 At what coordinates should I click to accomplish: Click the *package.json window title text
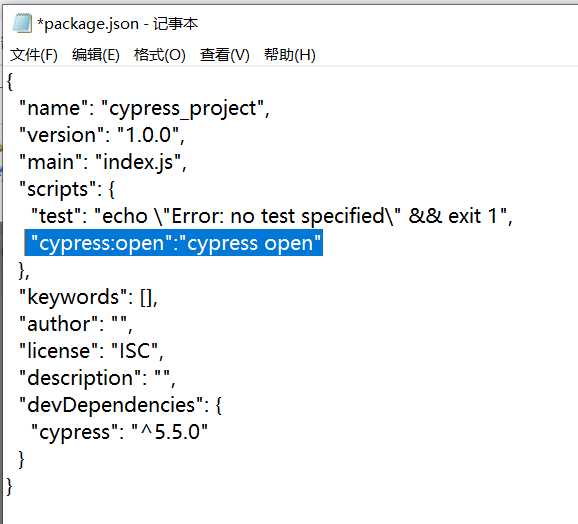click(x=118, y=24)
